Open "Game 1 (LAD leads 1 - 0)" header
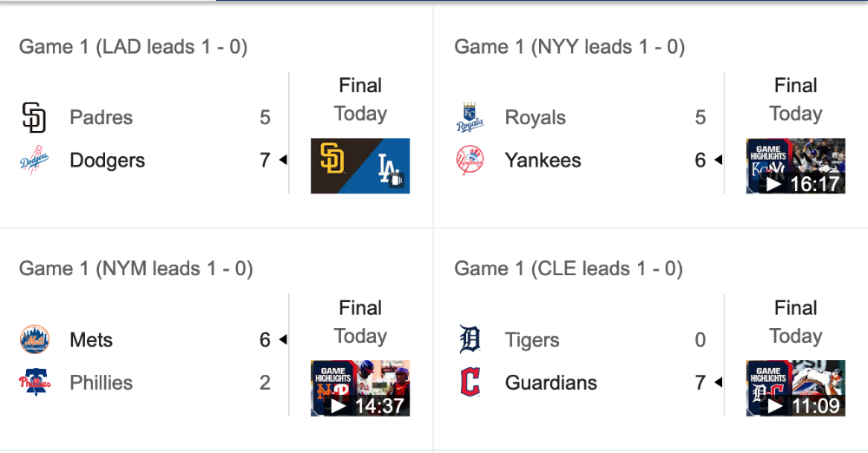The width and height of the screenshot is (868, 453). (133, 47)
